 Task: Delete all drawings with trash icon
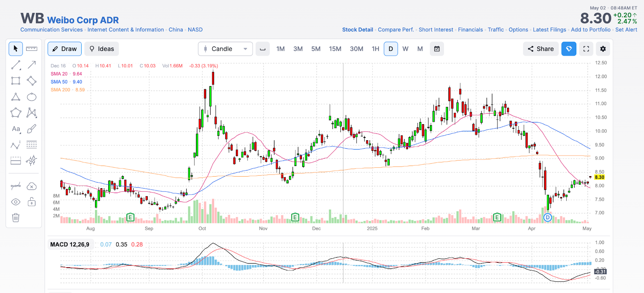tap(16, 218)
